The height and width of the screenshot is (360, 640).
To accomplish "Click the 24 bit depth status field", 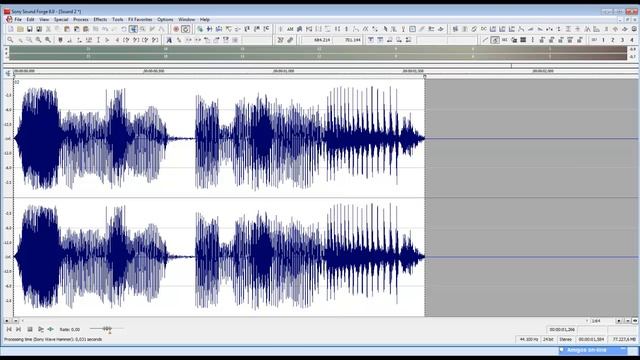I will (x=549, y=339).
